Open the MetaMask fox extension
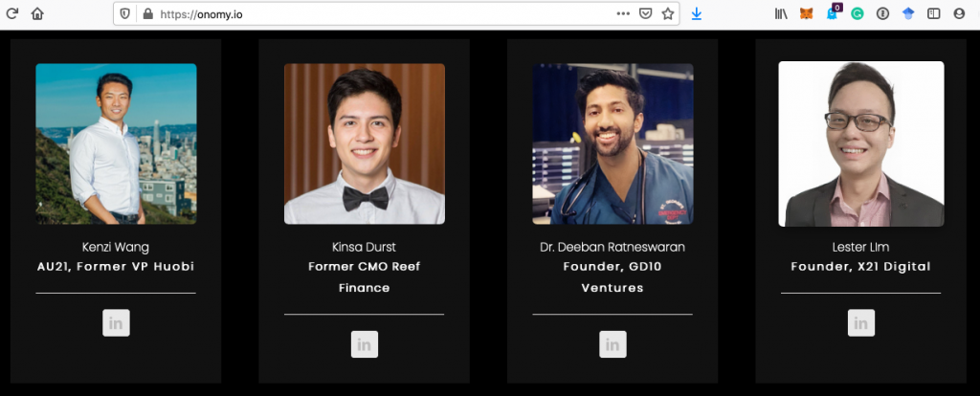 pos(806,13)
